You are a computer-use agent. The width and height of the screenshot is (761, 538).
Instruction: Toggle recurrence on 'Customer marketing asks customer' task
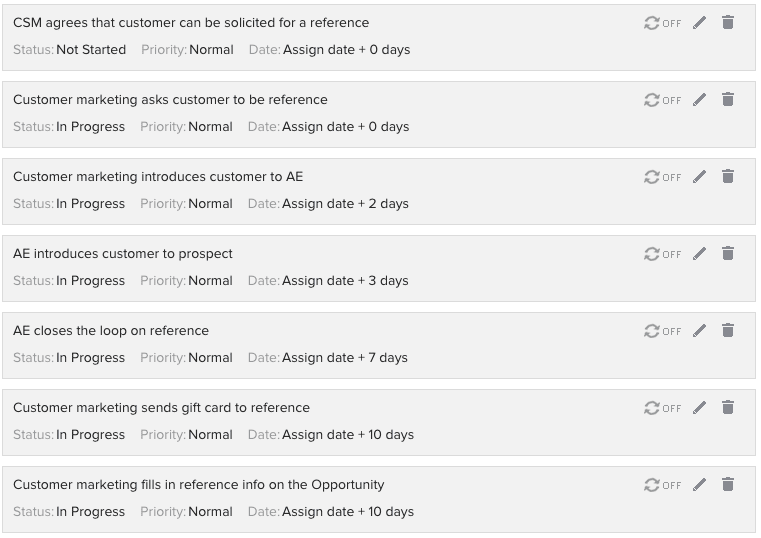[662, 100]
